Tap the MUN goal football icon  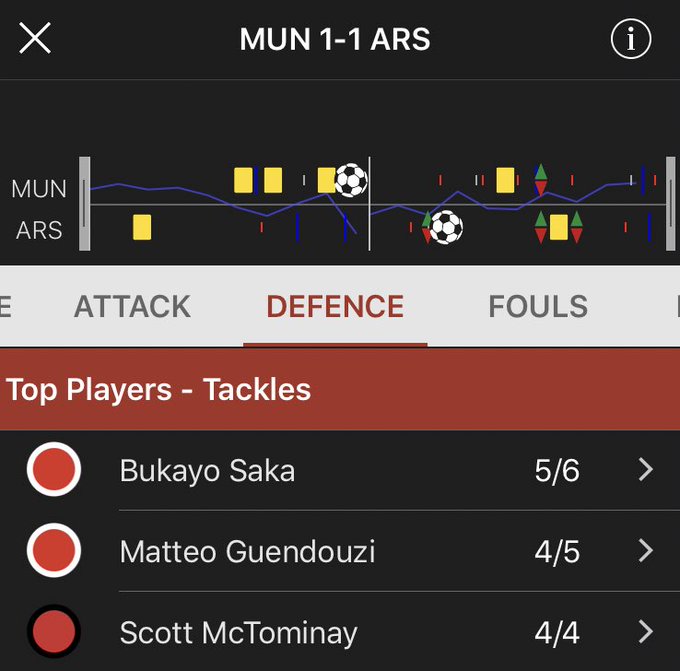351,180
